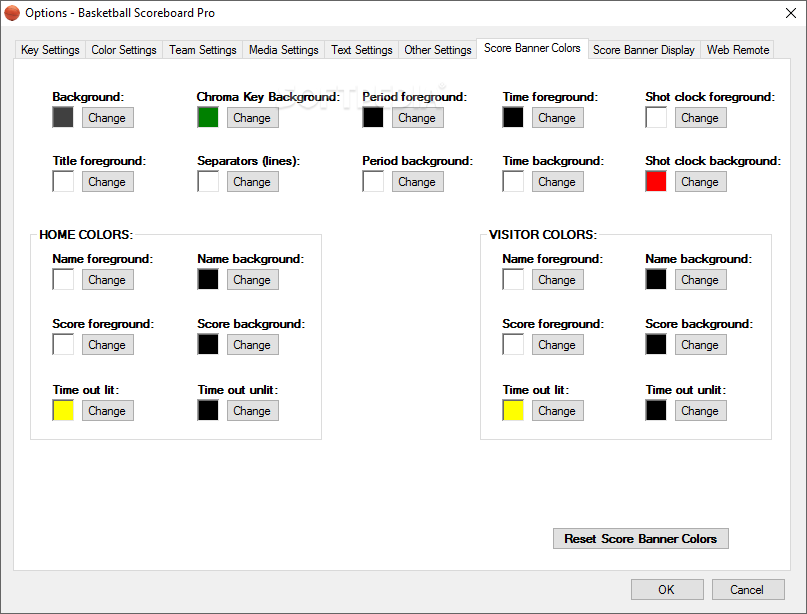The height and width of the screenshot is (614, 807).
Task: Click the white Shot clock foreground swatch
Action: (x=656, y=117)
